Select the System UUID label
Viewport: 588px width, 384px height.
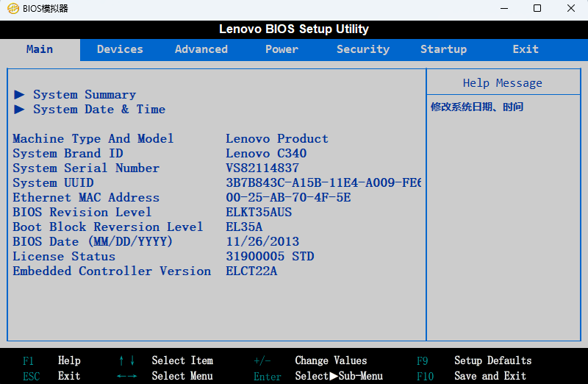53,182
